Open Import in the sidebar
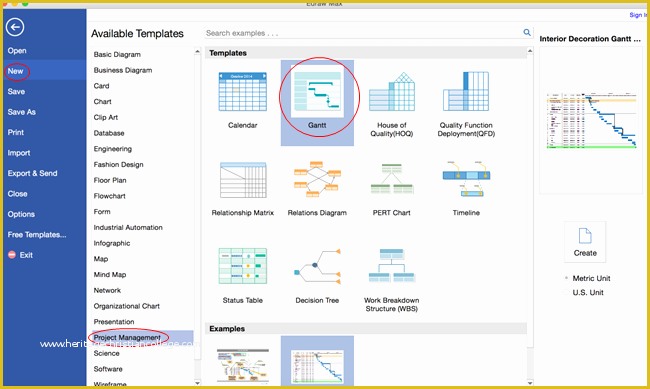This screenshot has width=650, height=389. (19, 153)
